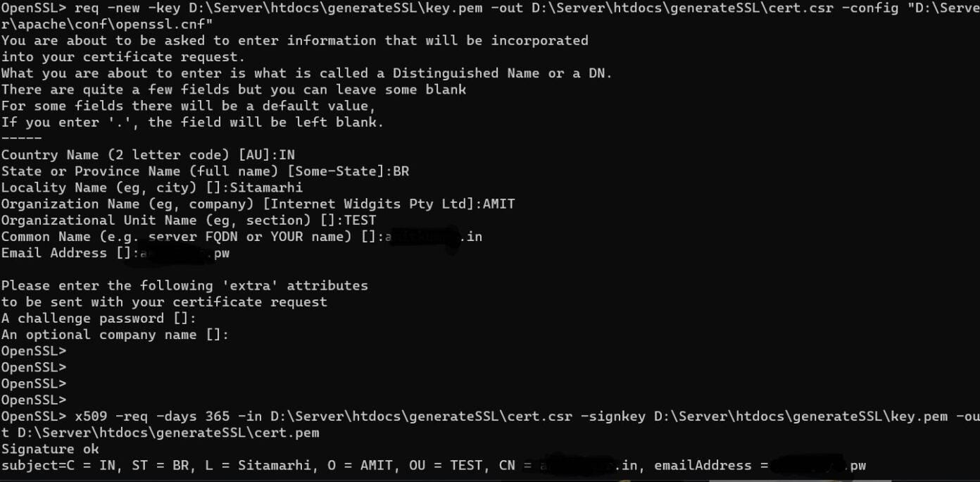Click the 'An optional company name' prompt

point(115,335)
